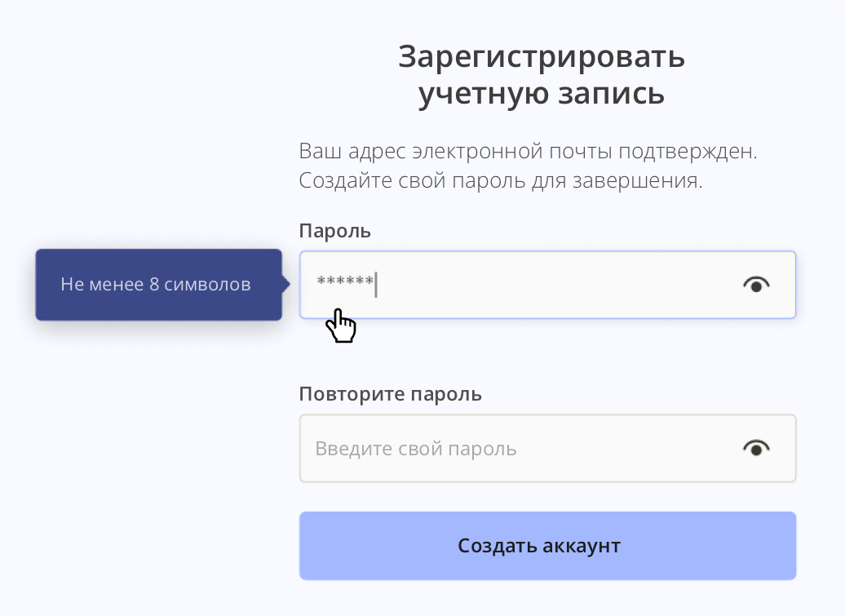Viewport: 845px width, 616px height.
Task: Click the Зарегистрировать учетную запись heading
Action: [542, 75]
